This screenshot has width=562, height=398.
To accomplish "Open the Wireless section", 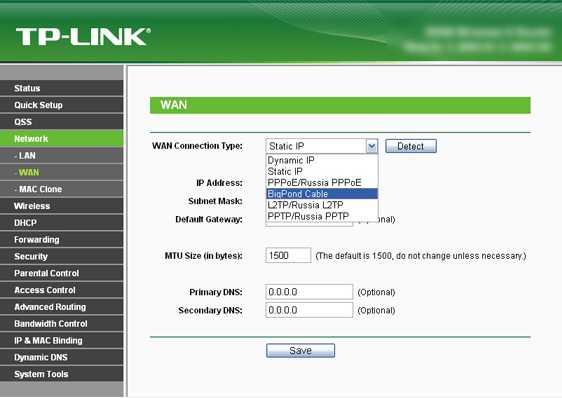I will coord(61,206).
